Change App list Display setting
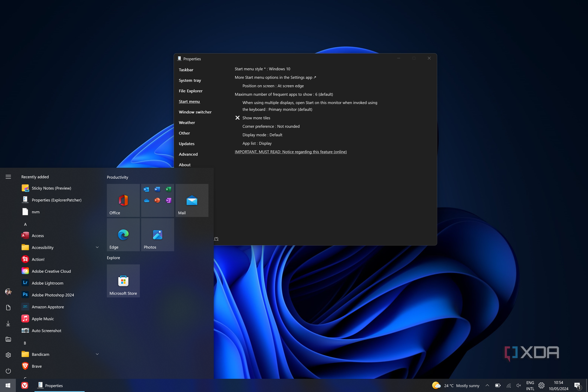The width and height of the screenshot is (588, 392). [257, 144]
